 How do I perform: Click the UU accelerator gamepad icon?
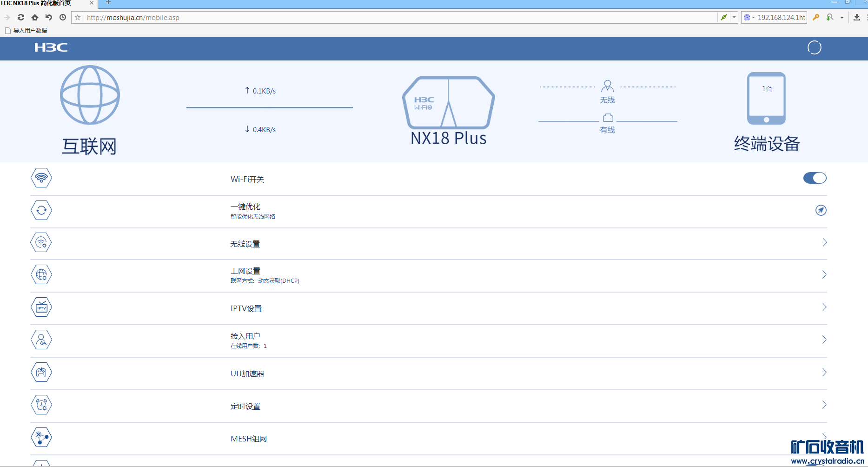(41, 372)
